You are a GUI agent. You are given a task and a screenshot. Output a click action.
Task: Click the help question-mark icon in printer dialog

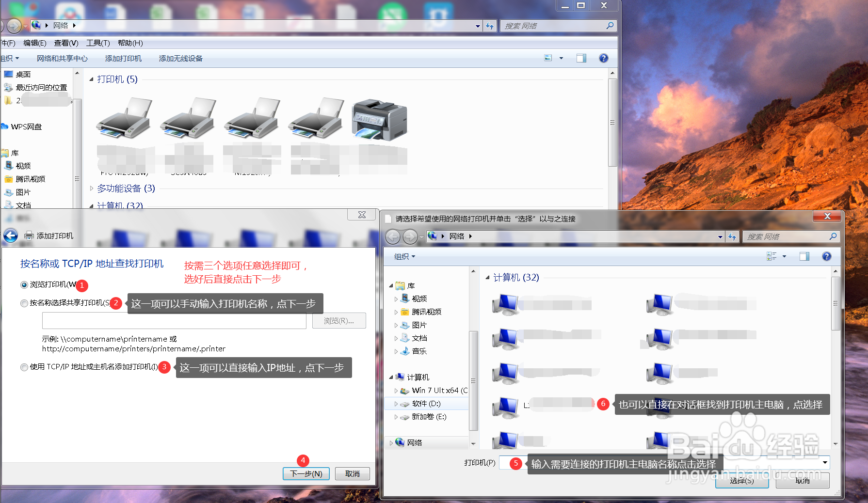click(826, 256)
